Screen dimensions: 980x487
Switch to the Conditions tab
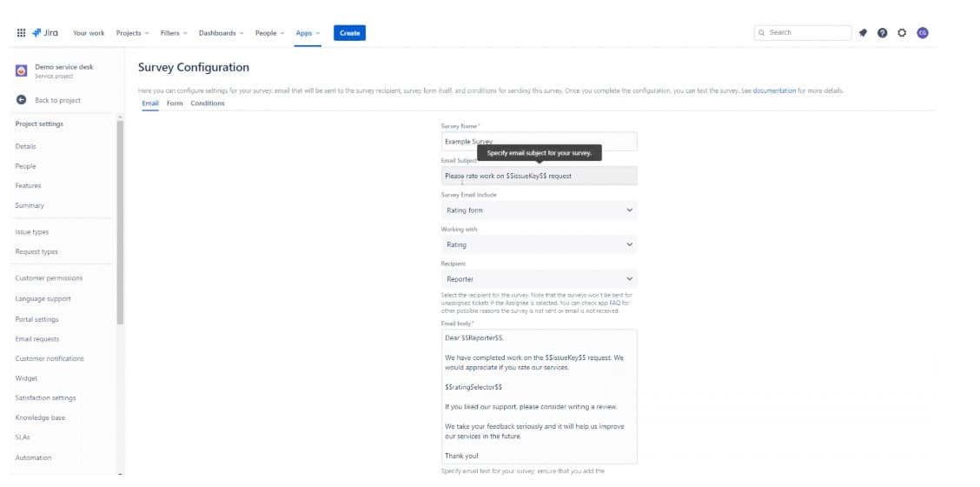(208, 103)
